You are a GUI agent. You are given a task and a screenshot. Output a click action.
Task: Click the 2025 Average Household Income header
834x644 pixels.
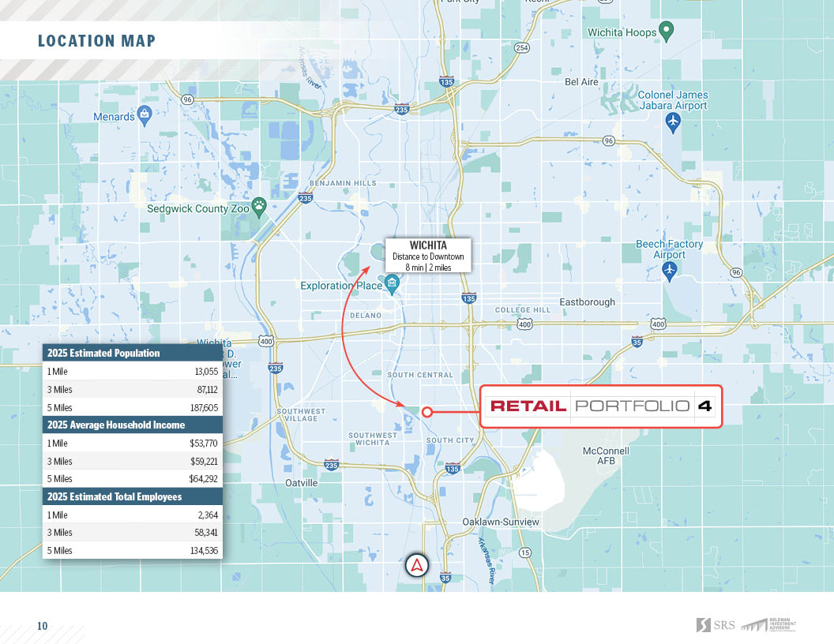point(133,425)
